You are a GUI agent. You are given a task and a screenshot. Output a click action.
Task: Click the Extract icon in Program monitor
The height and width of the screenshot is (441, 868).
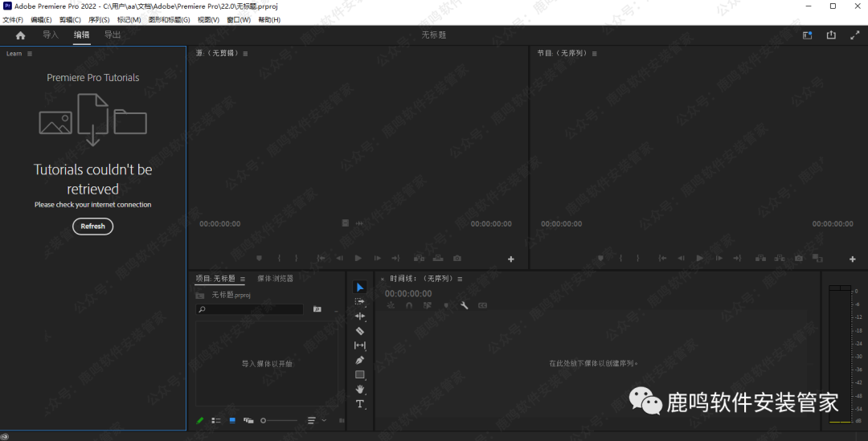[x=780, y=259]
